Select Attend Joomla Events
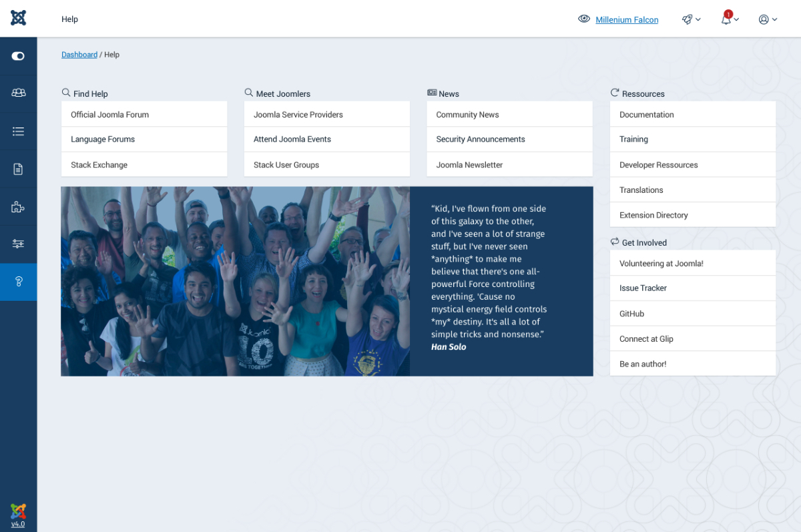The width and height of the screenshot is (801, 532). pyautogui.click(x=327, y=140)
